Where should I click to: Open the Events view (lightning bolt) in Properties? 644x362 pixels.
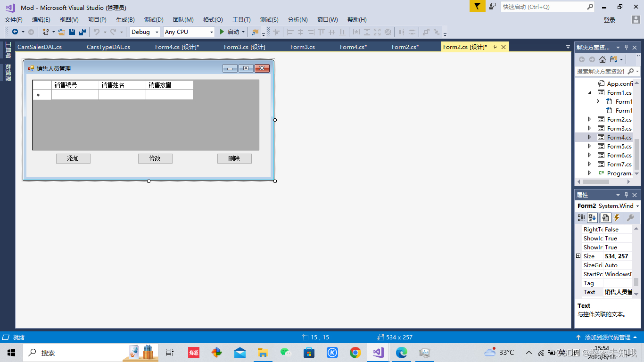pos(617,217)
